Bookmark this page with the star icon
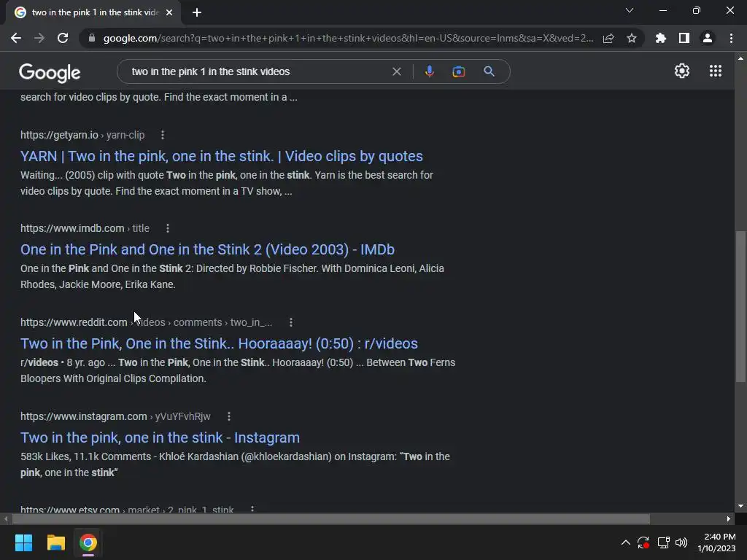Screen dimensions: 747x560 [632, 38]
